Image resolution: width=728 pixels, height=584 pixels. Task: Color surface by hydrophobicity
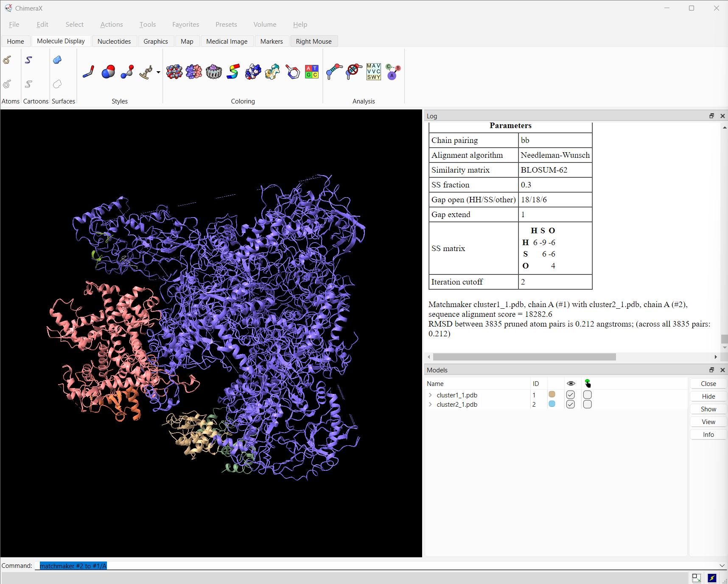(272, 72)
